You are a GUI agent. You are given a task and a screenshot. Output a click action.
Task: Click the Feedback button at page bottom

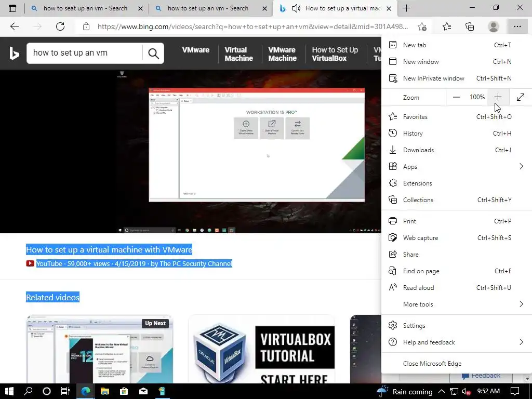point(481,376)
